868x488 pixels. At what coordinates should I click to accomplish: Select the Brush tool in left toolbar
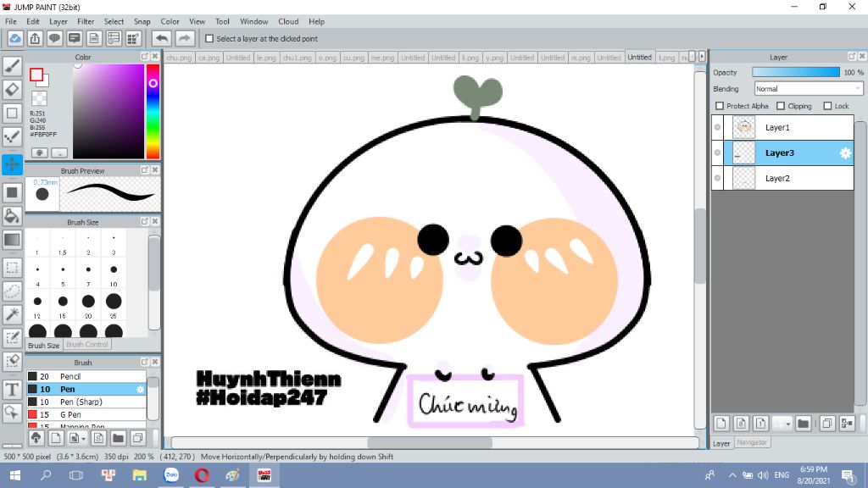12,66
